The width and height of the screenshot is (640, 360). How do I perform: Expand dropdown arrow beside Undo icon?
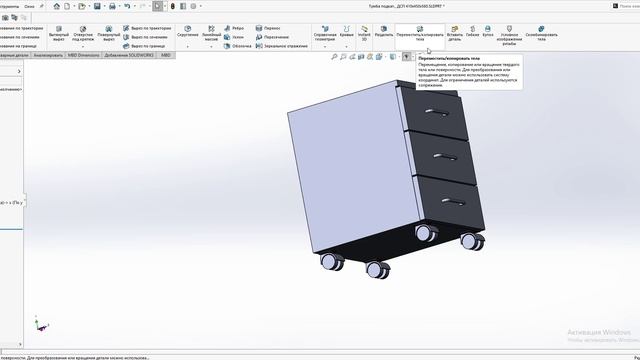tap(134, 6)
